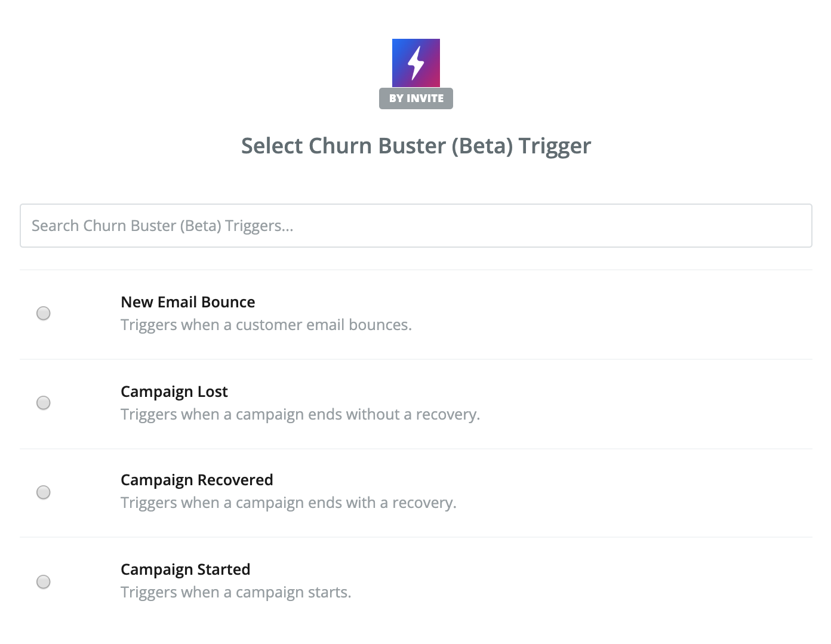Screen dimensions: 831x644
Task: Choose the email bounce trigger option
Action: point(44,313)
